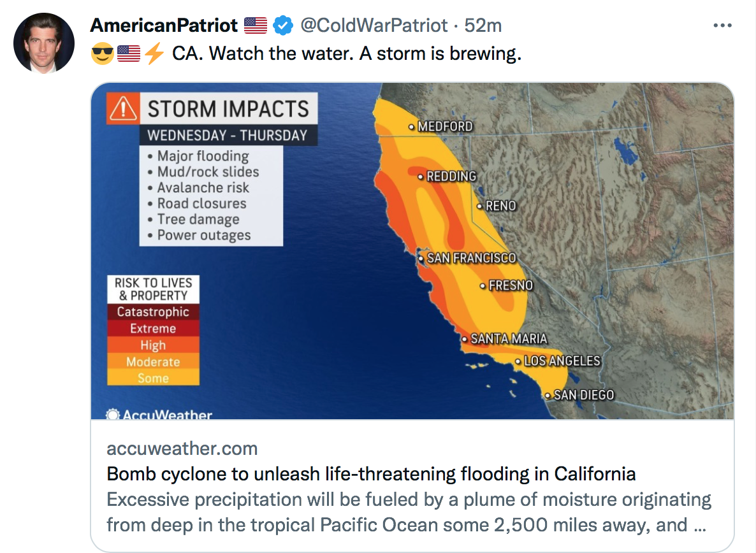Click the sunglasses emoji in the tweet
This screenshot has width=756, height=553.
(102, 54)
